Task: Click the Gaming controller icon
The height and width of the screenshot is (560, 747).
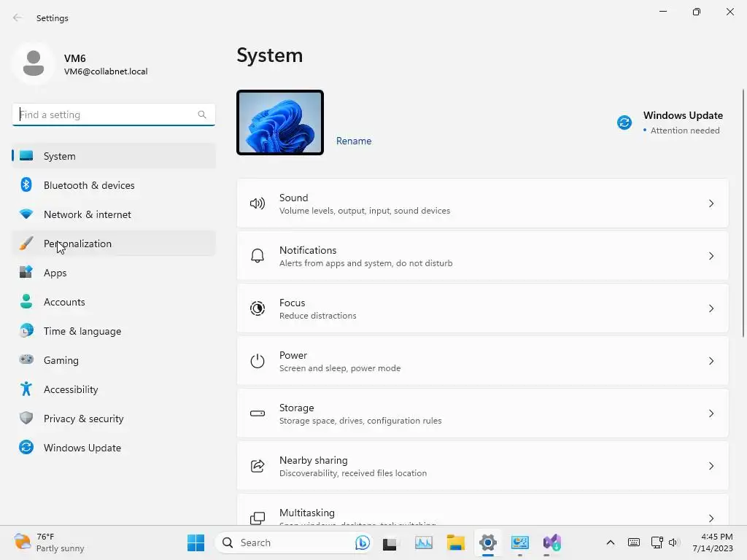Action: (26, 359)
